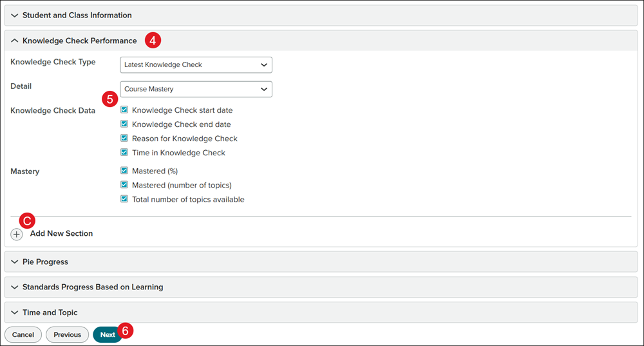
Task: Expand the Pie Progress section
Action: tap(45, 262)
